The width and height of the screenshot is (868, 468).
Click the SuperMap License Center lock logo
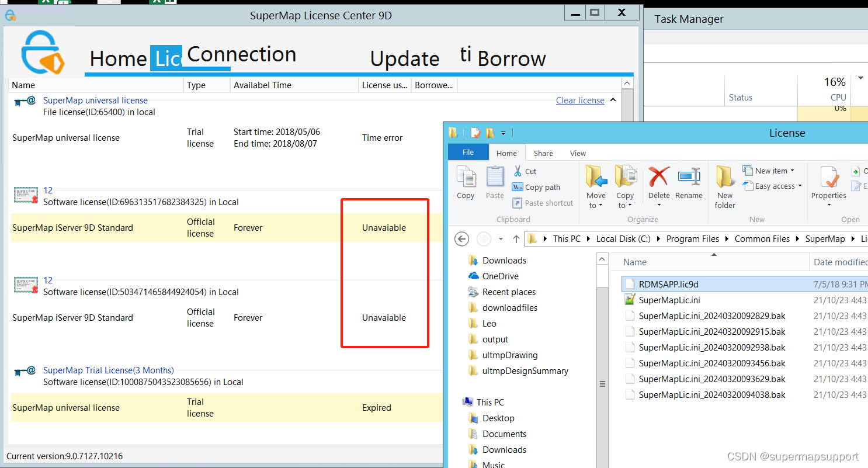click(x=42, y=51)
